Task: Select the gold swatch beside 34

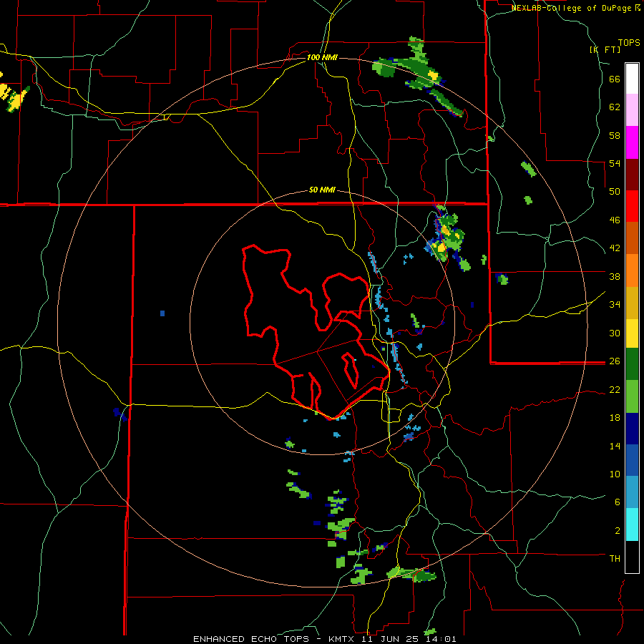Action: pyautogui.click(x=632, y=303)
